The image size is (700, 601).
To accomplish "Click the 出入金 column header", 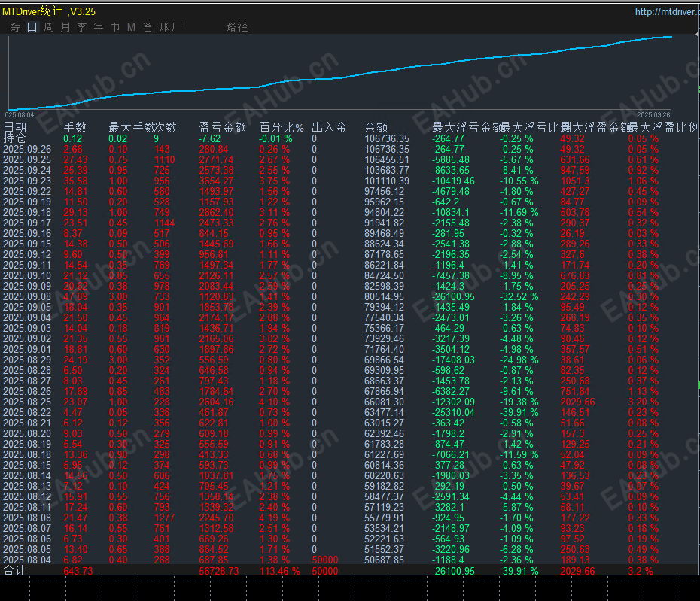I will click(329, 128).
